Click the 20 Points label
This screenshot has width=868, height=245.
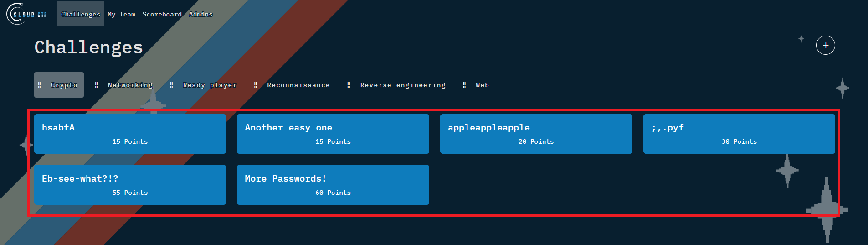click(536, 141)
